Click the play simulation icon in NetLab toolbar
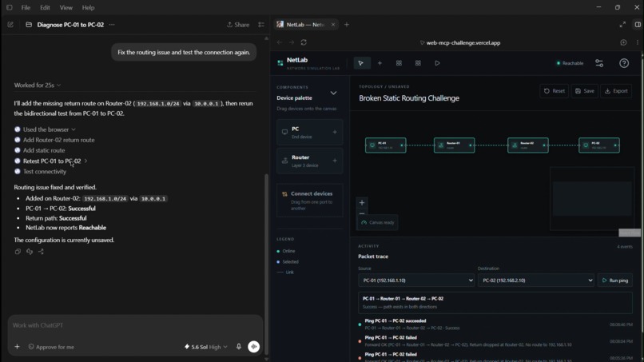 click(437, 63)
